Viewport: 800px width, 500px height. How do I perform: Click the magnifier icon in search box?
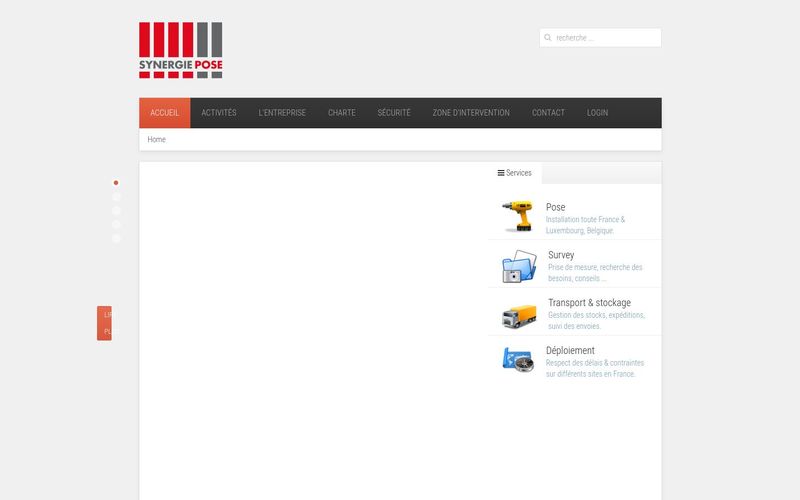coord(548,38)
